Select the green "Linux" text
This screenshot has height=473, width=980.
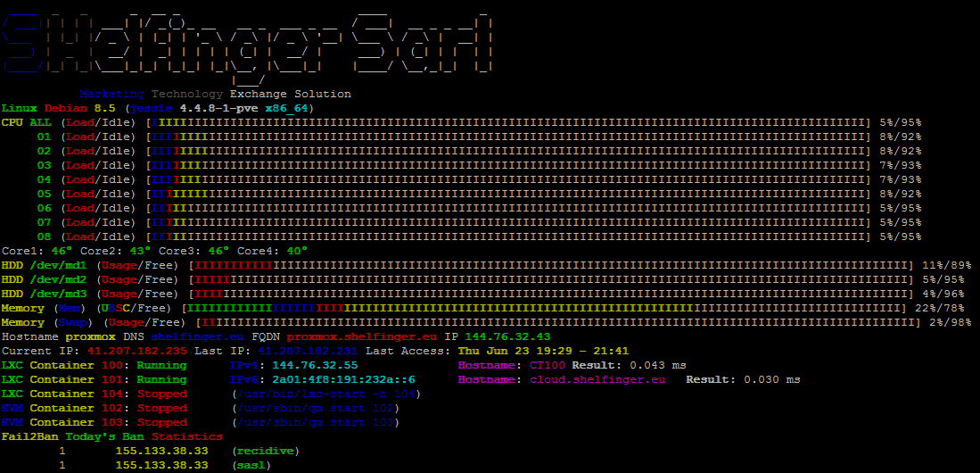[20, 108]
